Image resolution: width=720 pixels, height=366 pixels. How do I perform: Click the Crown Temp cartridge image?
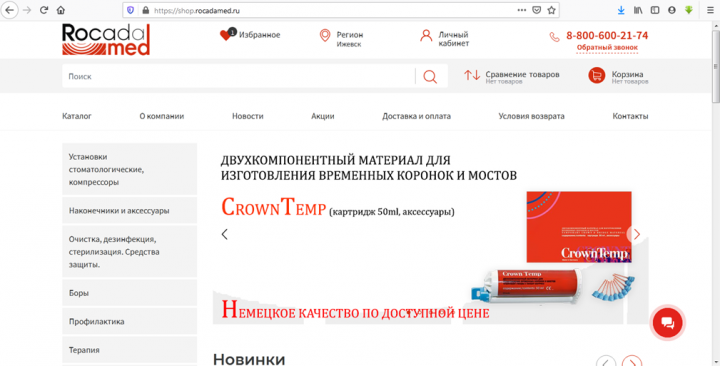coord(526,287)
